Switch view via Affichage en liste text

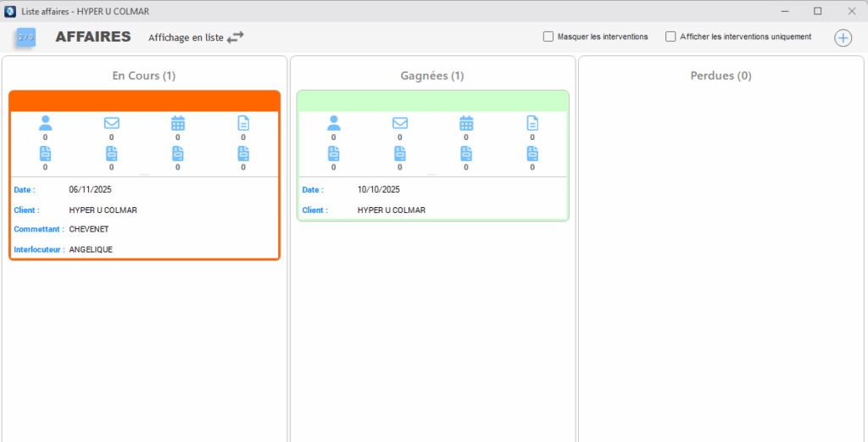186,37
